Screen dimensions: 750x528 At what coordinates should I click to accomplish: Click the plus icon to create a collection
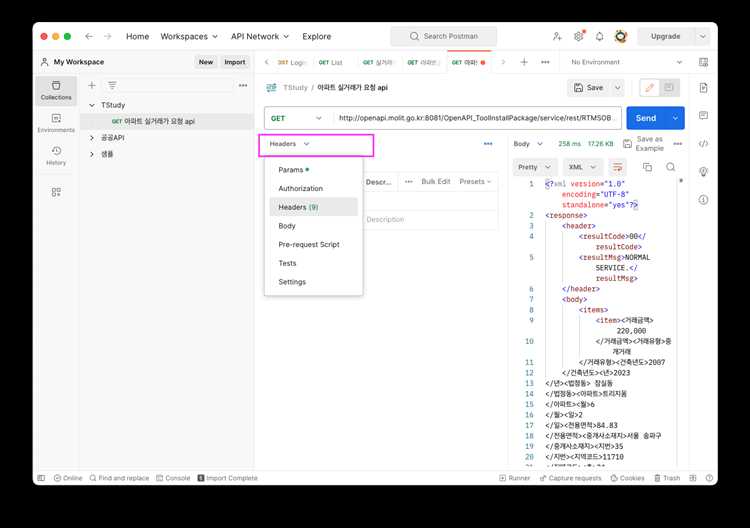tap(92, 85)
